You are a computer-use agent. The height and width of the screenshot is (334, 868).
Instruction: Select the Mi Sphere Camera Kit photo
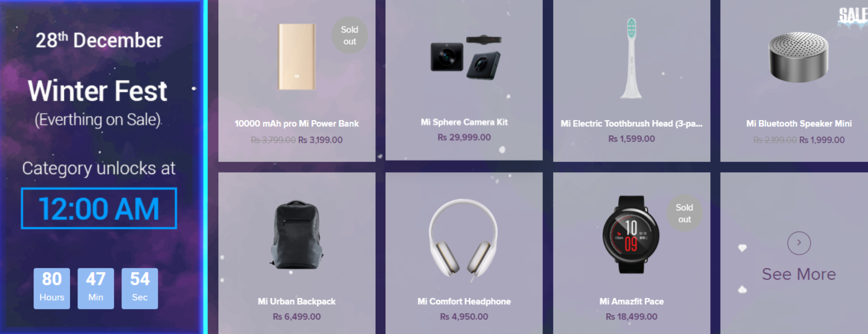click(465, 57)
